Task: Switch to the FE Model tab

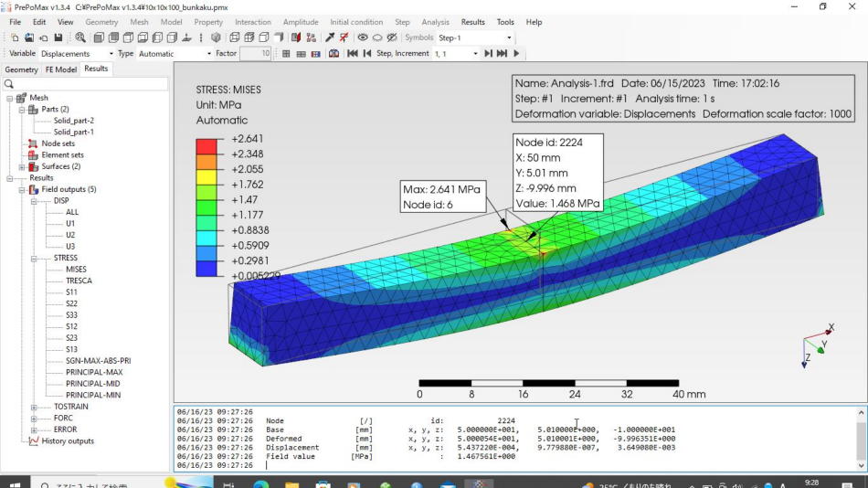Action: click(61, 69)
